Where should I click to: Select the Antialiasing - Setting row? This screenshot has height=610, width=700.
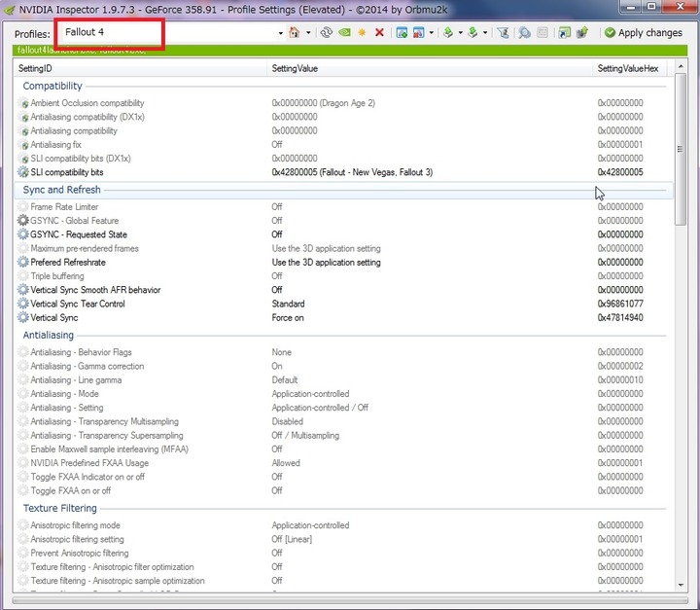(344, 408)
